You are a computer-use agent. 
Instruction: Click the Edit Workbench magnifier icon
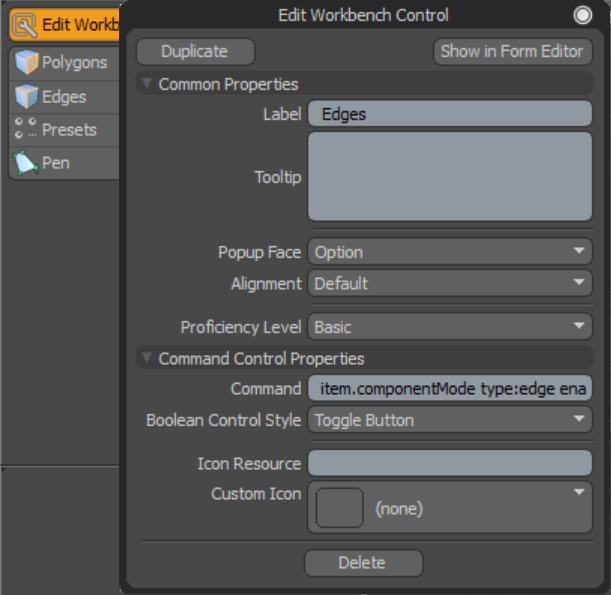pyautogui.click(x=26, y=24)
